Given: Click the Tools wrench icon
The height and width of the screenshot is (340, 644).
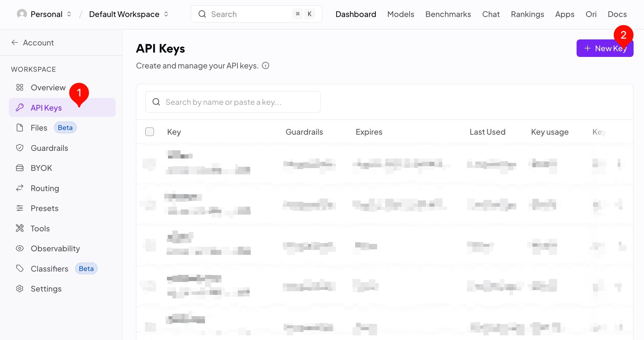Looking at the screenshot, I should click(20, 228).
